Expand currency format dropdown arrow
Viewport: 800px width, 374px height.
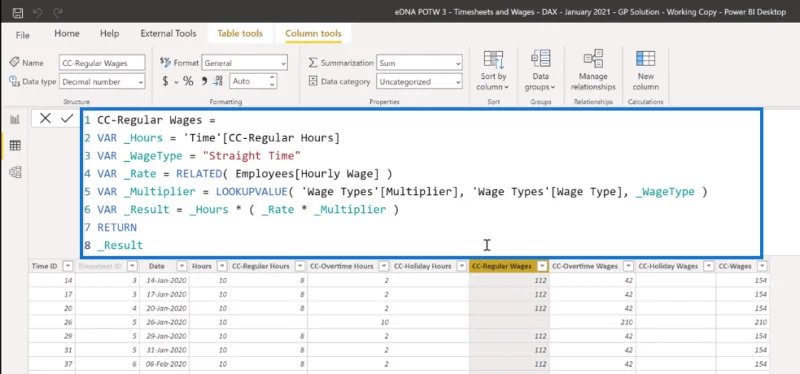coord(177,82)
